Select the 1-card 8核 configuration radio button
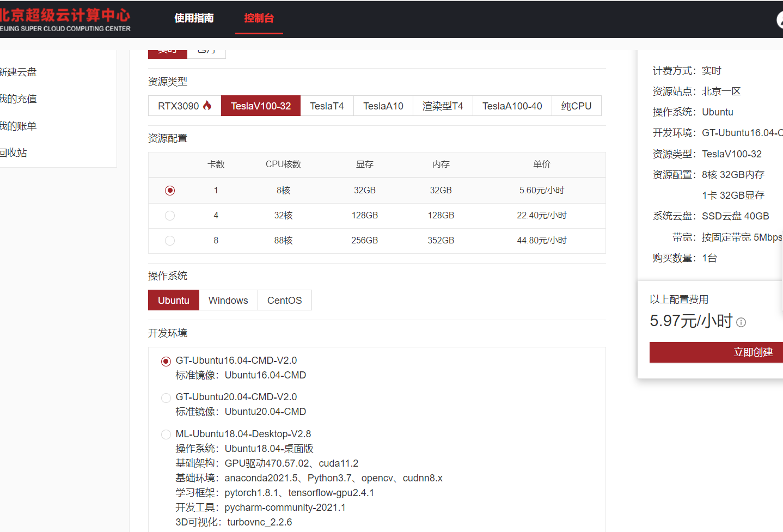Image resolution: width=783 pixels, height=532 pixels. point(170,191)
